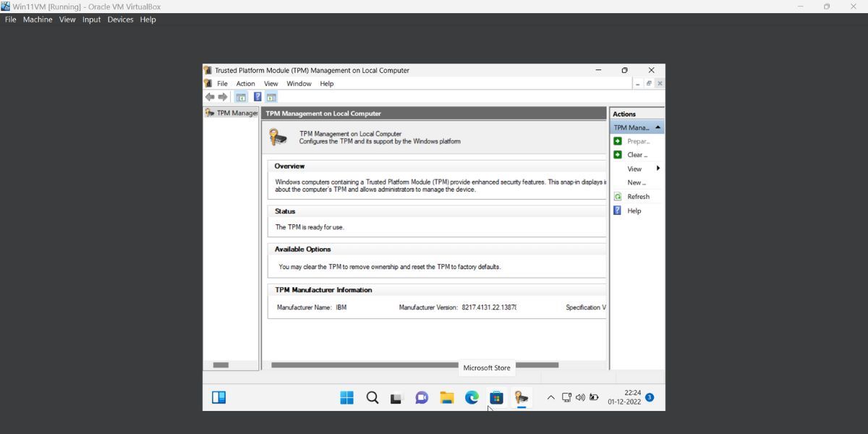Open taskbar Search magnifier
The height and width of the screenshot is (434, 868).
pyautogui.click(x=373, y=397)
